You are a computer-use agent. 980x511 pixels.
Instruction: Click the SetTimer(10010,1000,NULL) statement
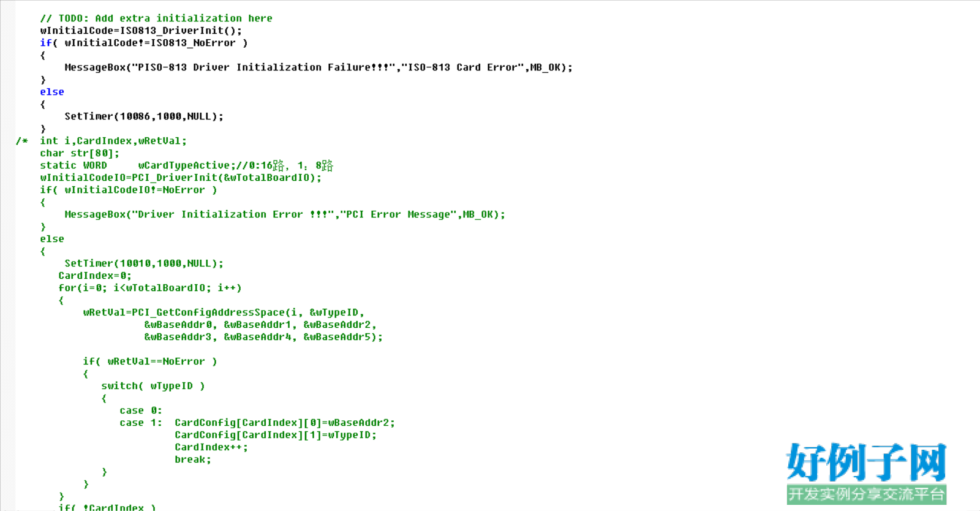tap(144, 263)
